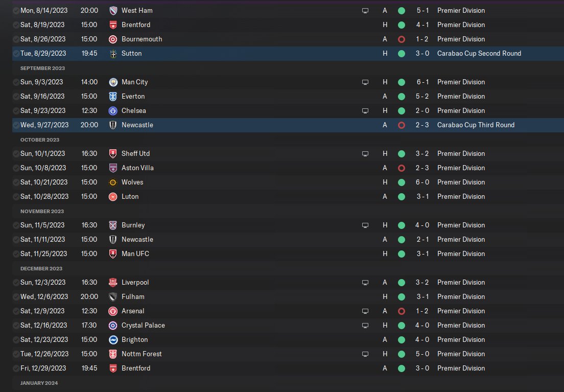The width and height of the screenshot is (564, 392).
Task: Click the Wolves club badge
Action: coord(113,182)
